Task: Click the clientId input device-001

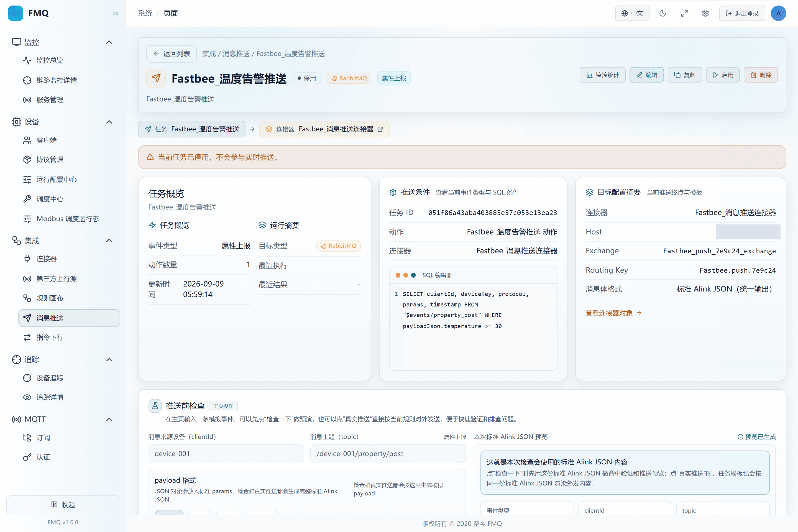Action: 226,454
